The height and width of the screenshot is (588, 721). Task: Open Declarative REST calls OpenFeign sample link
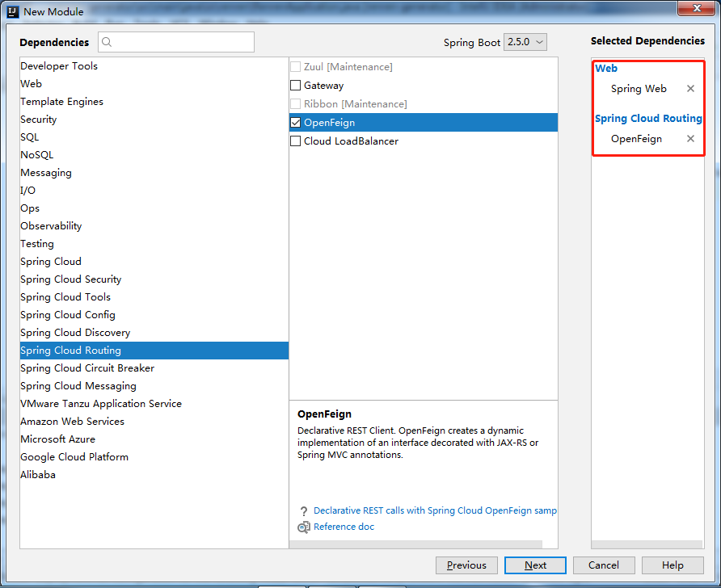click(435, 510)
